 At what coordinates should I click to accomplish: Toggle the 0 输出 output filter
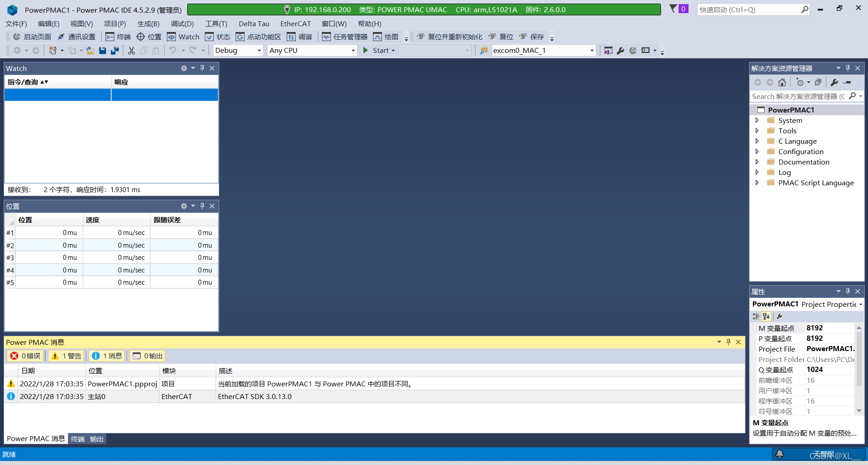[x=147, y=356]
